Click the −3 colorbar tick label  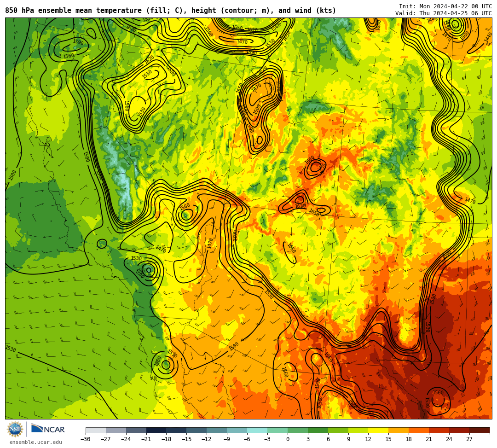click(x=267, y=439)
